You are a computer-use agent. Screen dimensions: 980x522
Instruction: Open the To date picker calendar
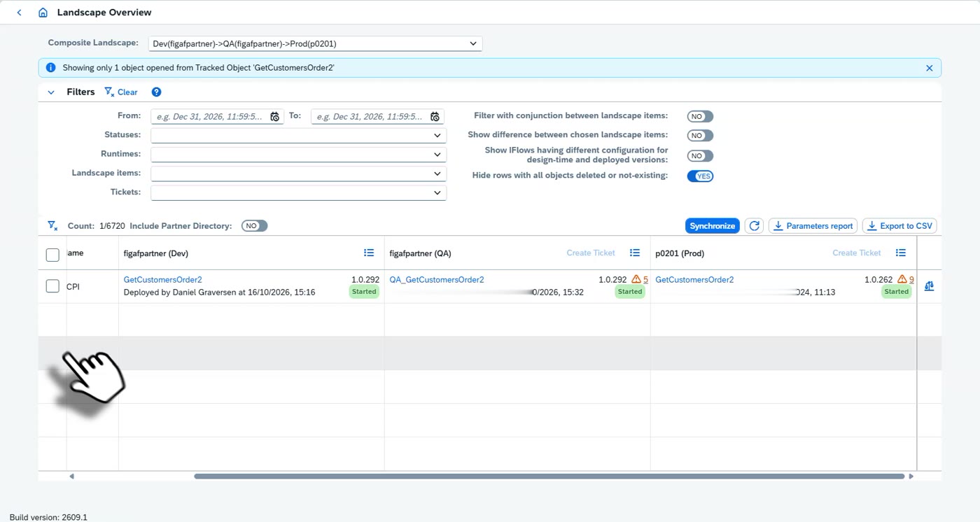tap(435, 117)
